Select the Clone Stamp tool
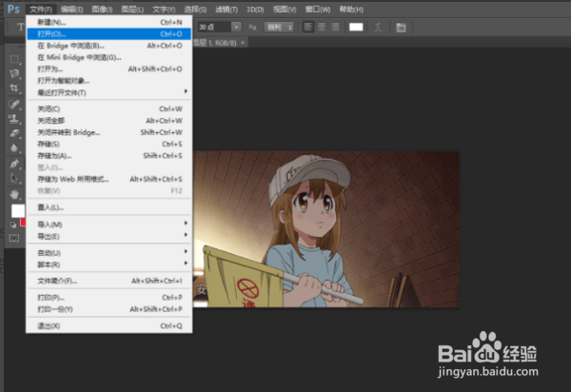This screenshot has width=571, height=392. (14, 119)
